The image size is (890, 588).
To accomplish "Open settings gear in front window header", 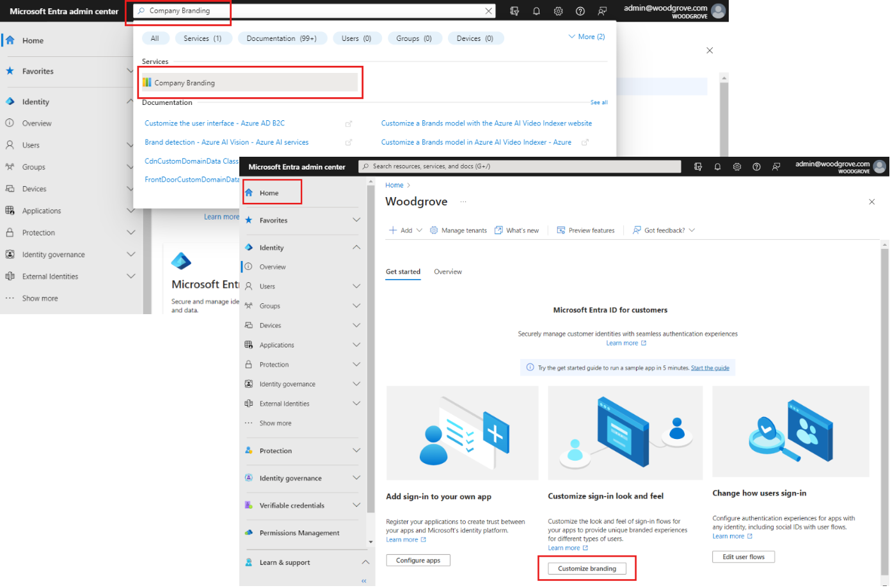I will point(737,166).
